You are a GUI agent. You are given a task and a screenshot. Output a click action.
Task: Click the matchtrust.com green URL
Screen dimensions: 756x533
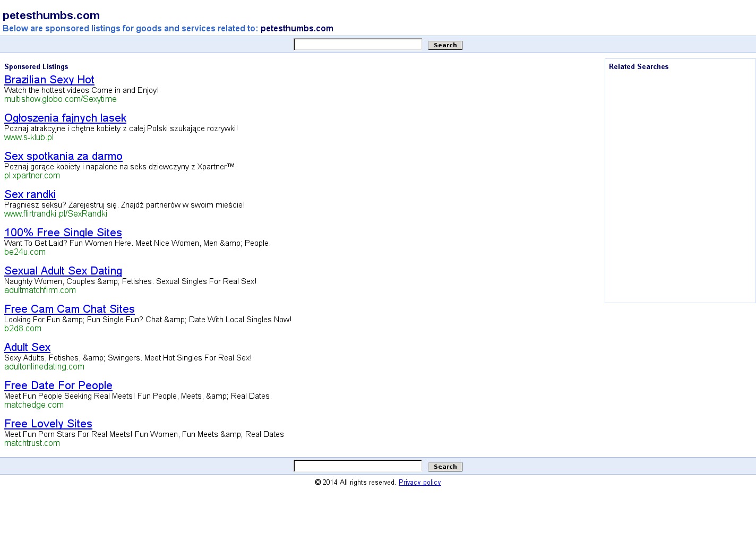click(32, 443)
